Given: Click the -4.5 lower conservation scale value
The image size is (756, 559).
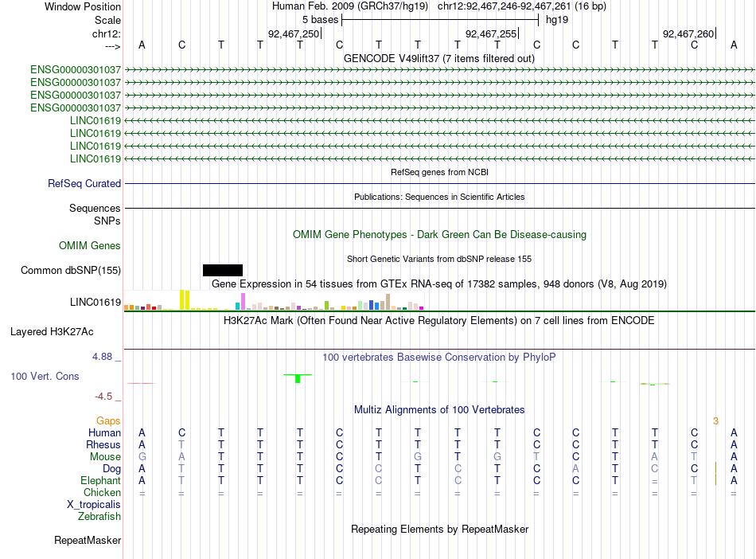Looking at the screenshot, I should click(x=103, y=397).
